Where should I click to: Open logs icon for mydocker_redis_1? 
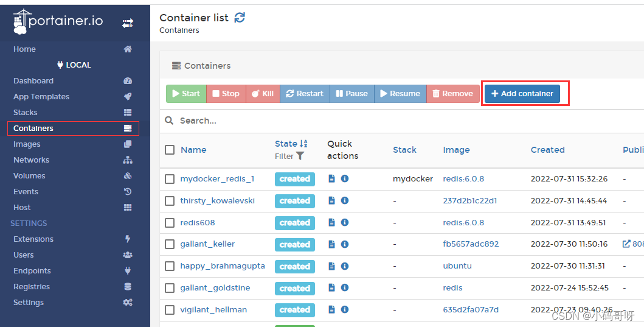[x=332, y=179]
